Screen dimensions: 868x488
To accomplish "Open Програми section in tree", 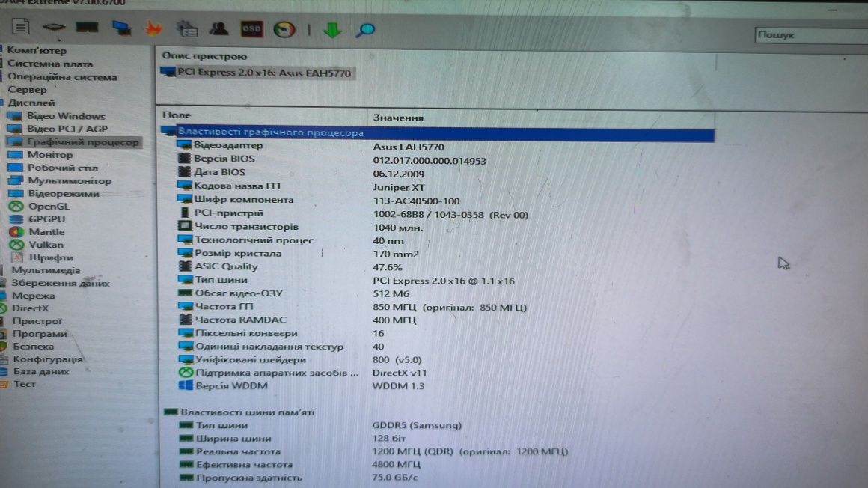I will click(40, 334).
